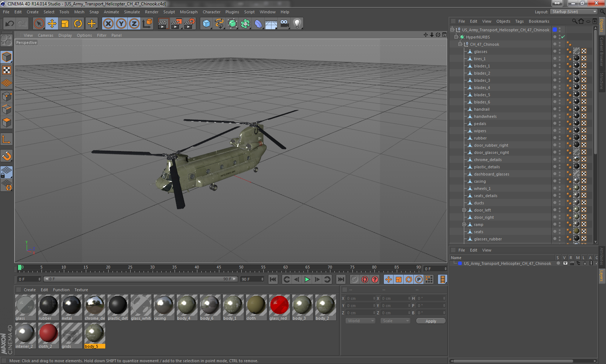Go to end of animation
This screenshot has height=364, width=606.
(x=341, y=279)
